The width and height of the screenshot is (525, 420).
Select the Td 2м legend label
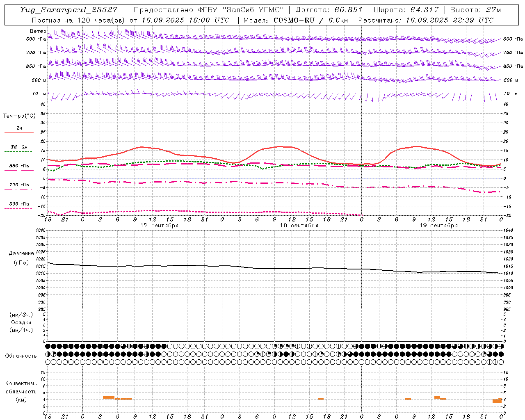point(19,147)
